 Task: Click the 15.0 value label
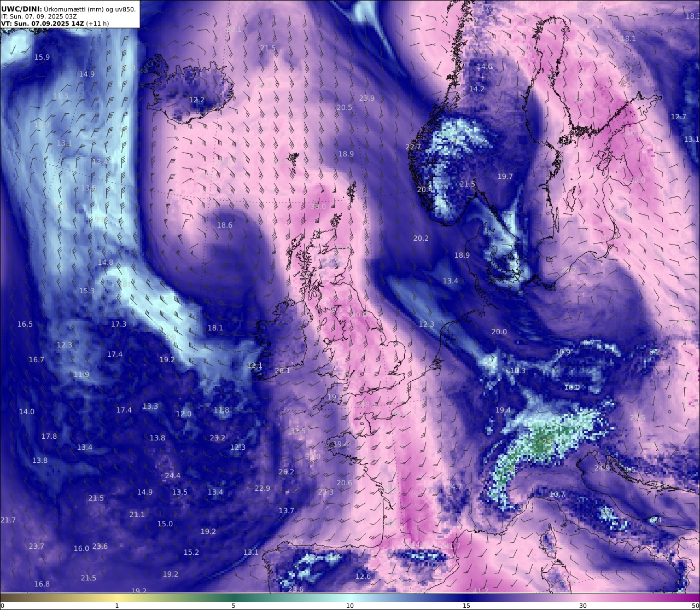165,524
